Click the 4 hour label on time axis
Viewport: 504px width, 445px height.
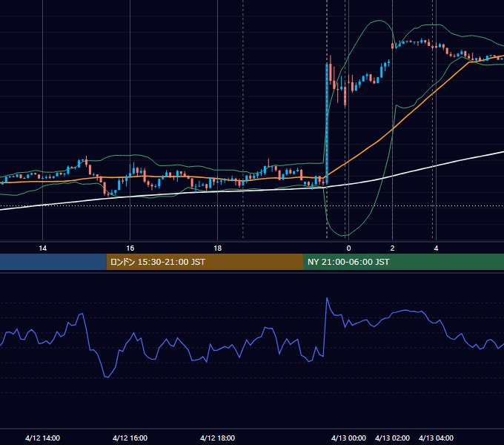pos(436,248)
